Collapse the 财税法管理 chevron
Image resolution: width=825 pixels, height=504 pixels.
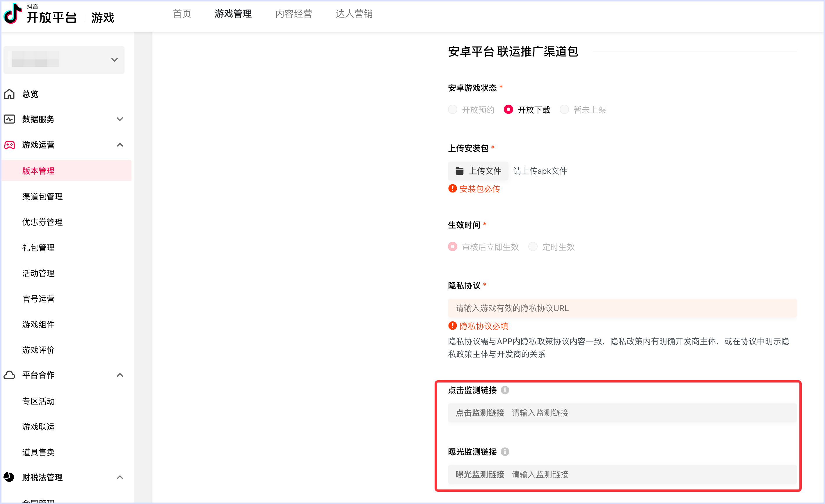[x=120, y=478]
